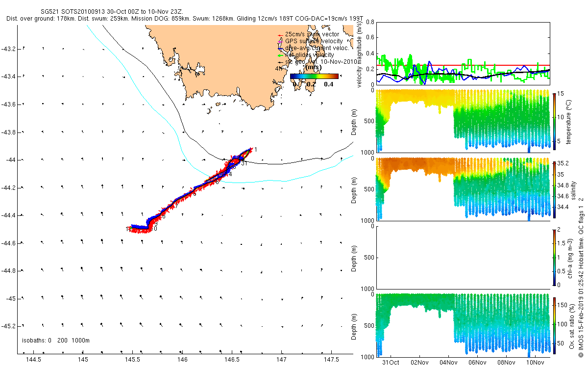Screen dimensions: 588x368
Task: Click the '147.5' longitude tick label
Action: click(332, 360)
